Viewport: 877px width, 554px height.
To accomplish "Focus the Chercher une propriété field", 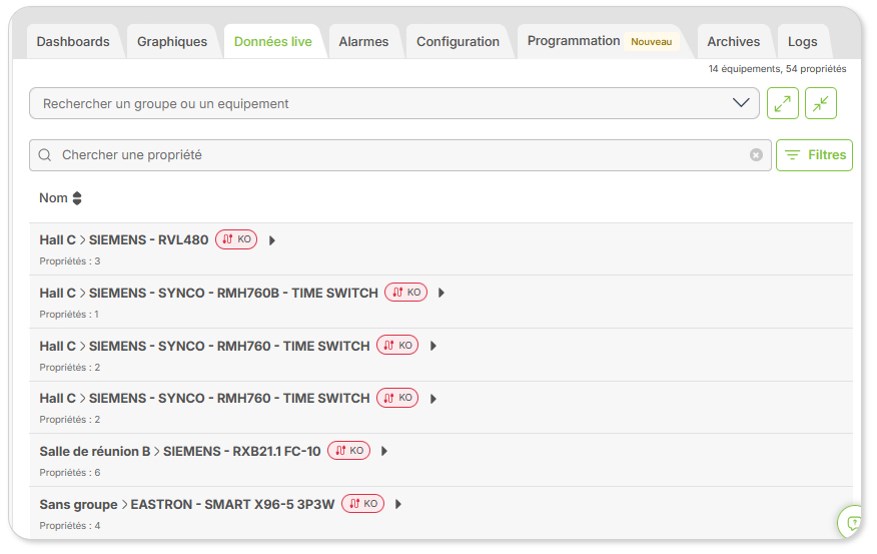I will coord(400,155).
